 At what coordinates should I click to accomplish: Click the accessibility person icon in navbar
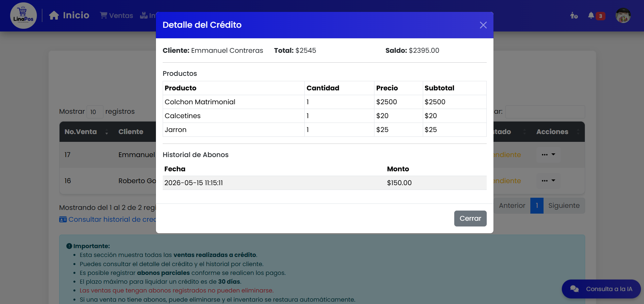tap(574, 16)
